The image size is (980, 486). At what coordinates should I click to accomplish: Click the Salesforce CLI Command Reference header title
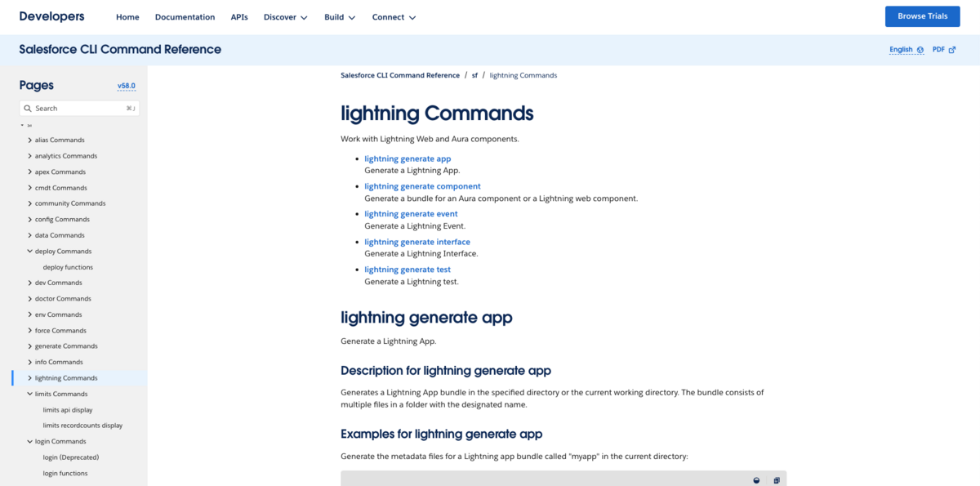click(x=120, y=49)
